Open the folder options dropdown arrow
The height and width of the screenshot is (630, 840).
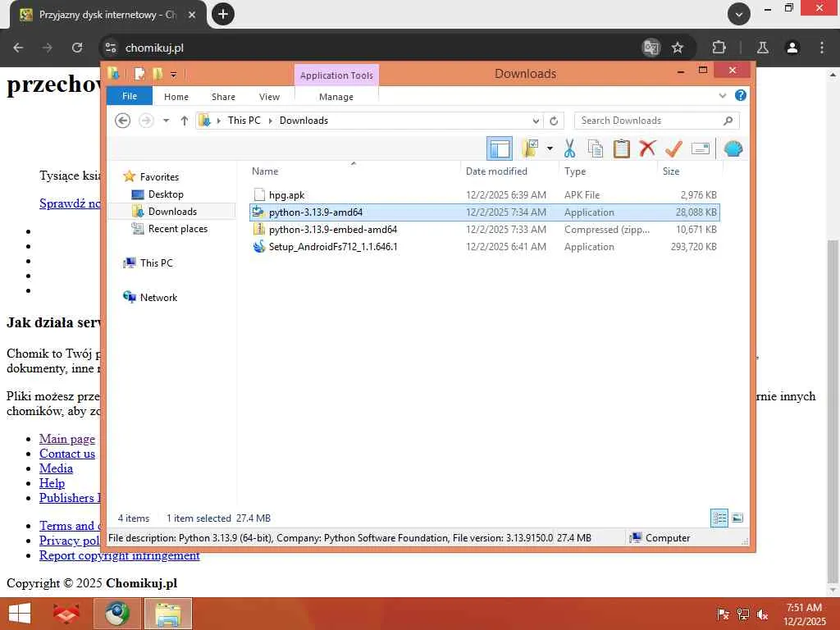[x=550, y=148]
